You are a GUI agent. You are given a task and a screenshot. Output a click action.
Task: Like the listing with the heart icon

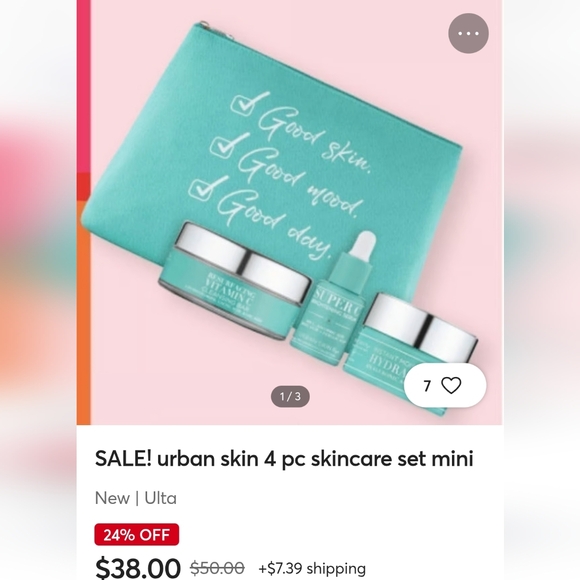(x=451, y=385)
